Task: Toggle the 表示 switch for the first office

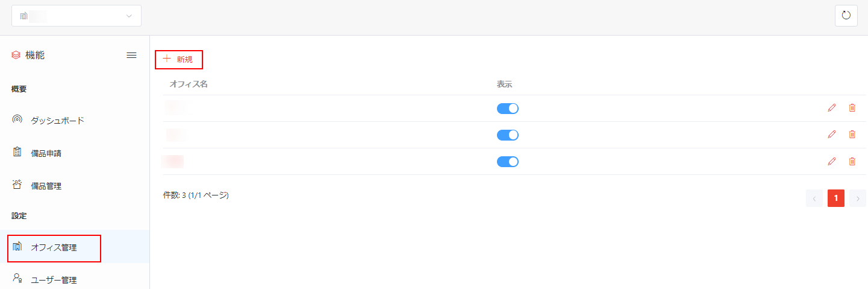Action: [x=507, y=109]
